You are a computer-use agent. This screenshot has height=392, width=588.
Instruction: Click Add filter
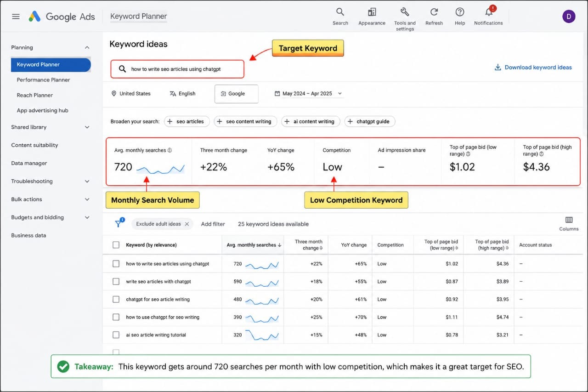pyautogui.click(x=213, y=224)
